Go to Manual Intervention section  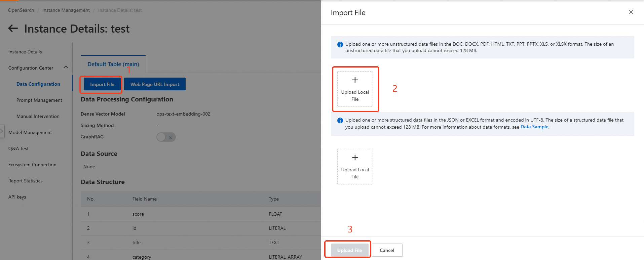tap(38, 116)
